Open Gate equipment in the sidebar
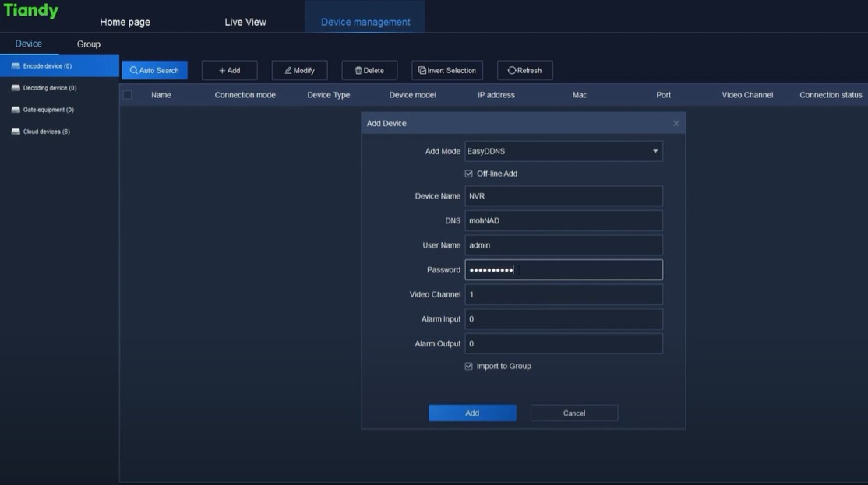 click(x=16, y=109)
